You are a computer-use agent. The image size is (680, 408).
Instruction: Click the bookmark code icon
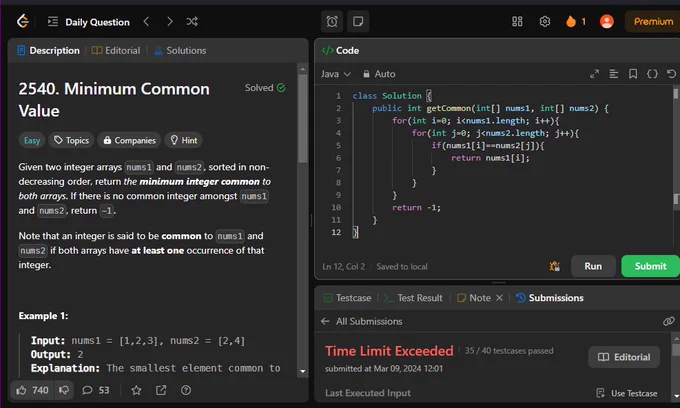click(x=633, y=74)
